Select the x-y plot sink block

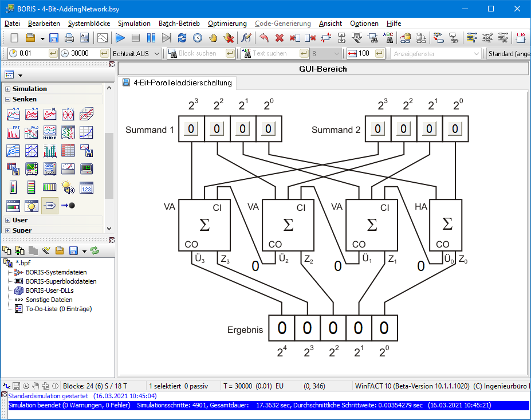[68, 114]
